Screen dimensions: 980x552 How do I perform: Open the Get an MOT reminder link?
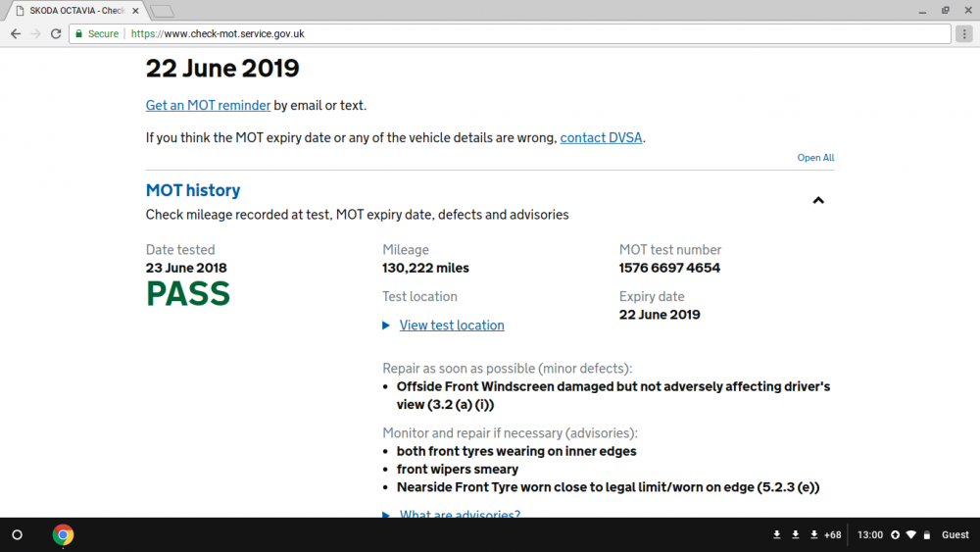(x=208, y=105)
